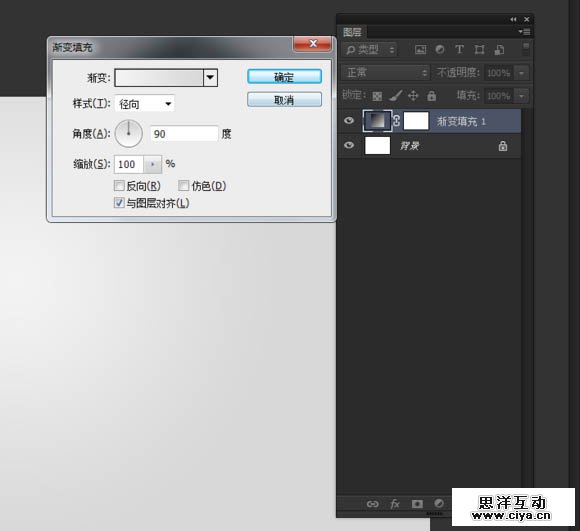Lock image pixels brush icon

396,96
